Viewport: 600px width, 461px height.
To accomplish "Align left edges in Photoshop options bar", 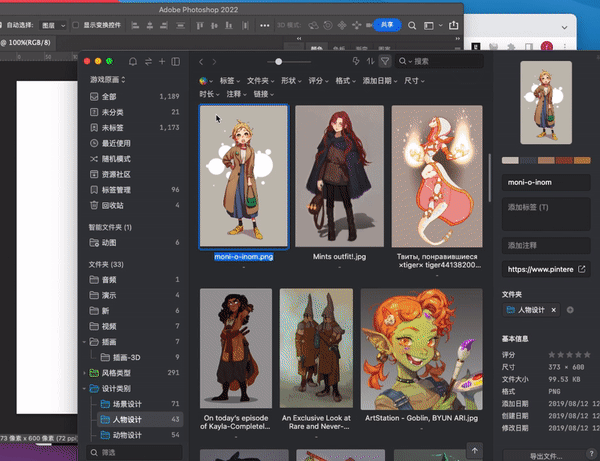I will coord(135,26).
